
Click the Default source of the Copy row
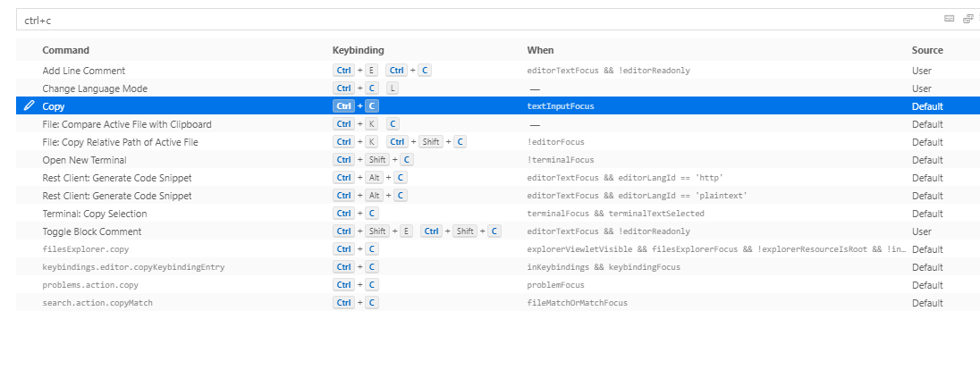click(927, 106)
